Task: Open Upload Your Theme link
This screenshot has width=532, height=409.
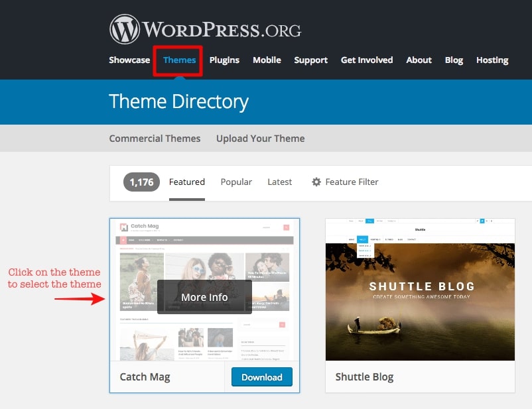Action: [260, 139]
